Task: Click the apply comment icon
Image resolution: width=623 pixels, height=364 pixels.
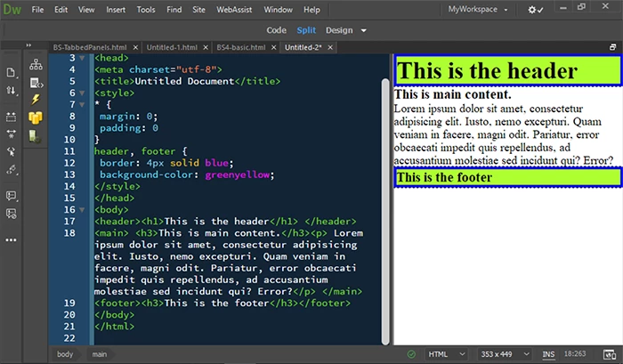Action: 11,196
